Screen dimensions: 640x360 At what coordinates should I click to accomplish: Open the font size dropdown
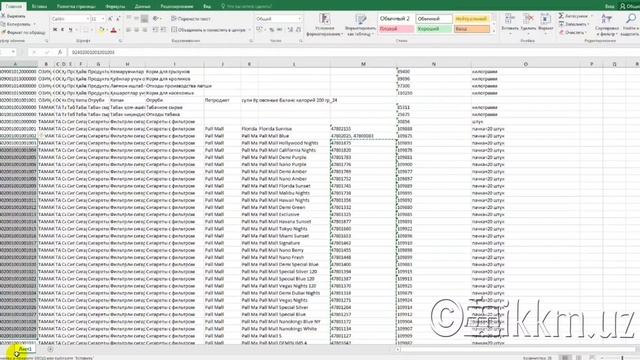(x=102, y=19)
